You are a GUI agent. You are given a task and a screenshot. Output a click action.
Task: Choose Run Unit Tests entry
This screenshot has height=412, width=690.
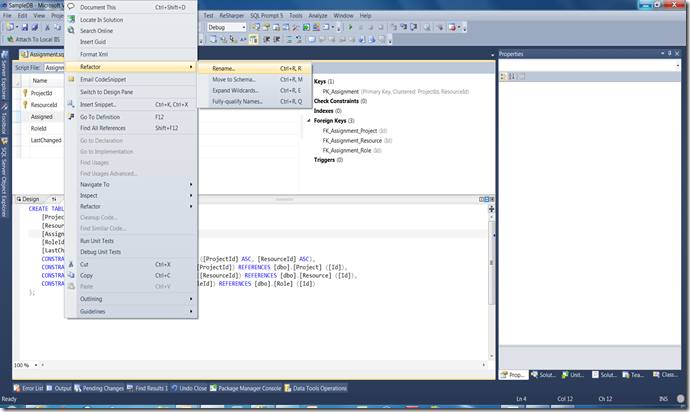tap(131, 241)
